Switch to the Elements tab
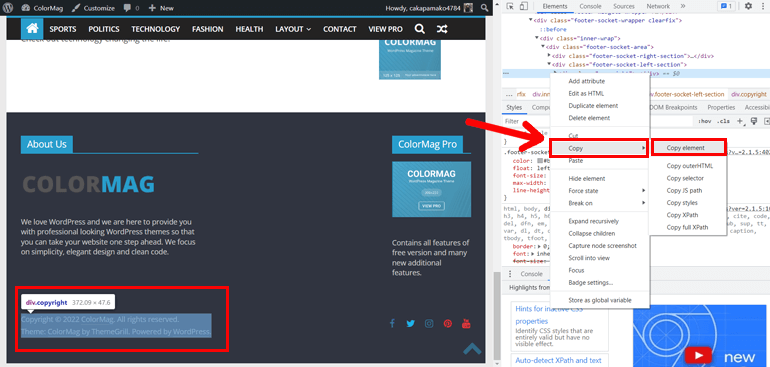 click(x=555, y=6)
